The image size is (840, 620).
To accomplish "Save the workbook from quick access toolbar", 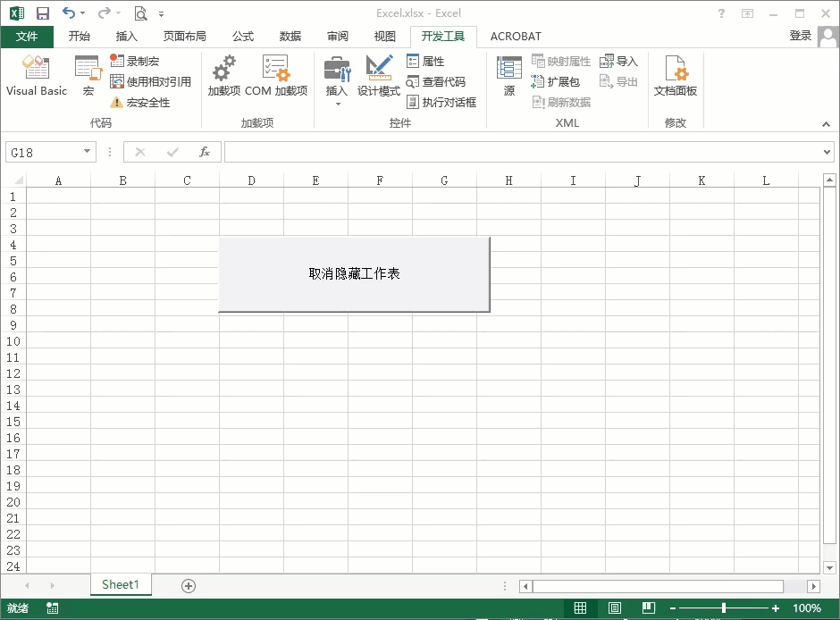I will pos(42,13).
